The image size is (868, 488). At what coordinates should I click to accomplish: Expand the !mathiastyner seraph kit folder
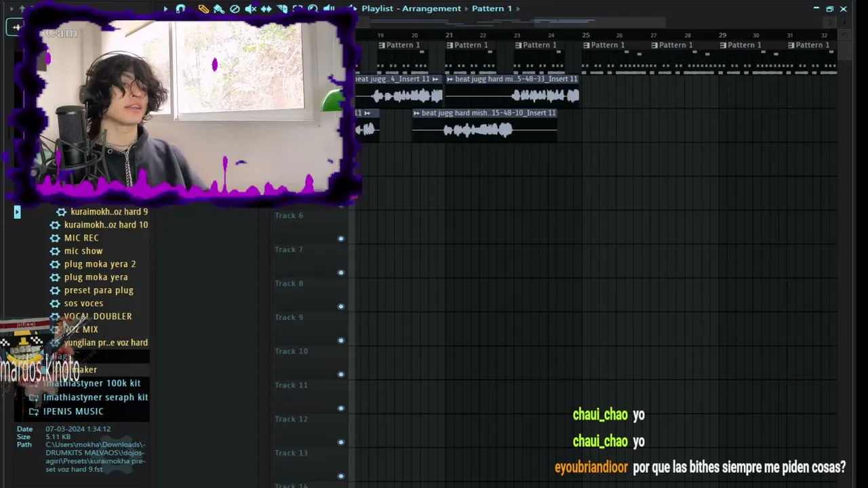point(34,398)
